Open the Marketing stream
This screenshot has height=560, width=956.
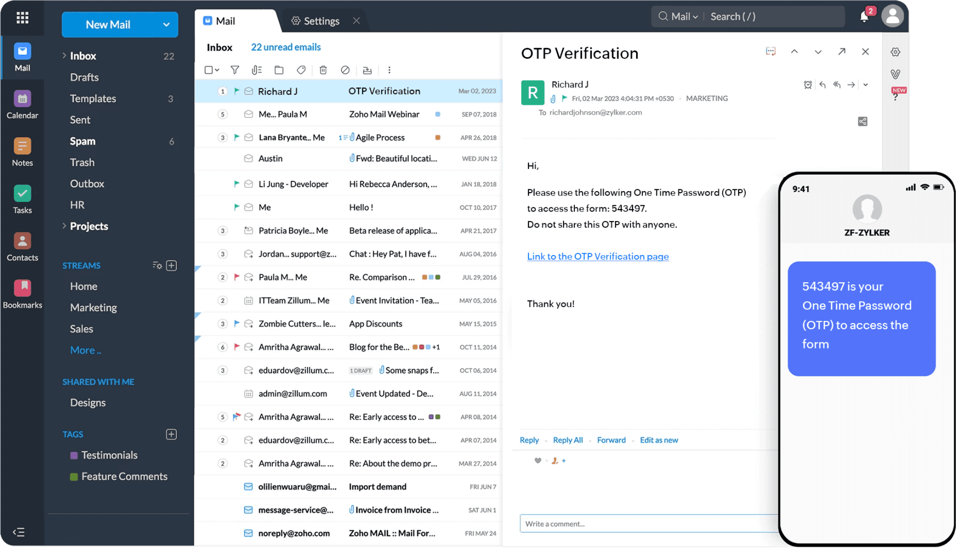94,307
